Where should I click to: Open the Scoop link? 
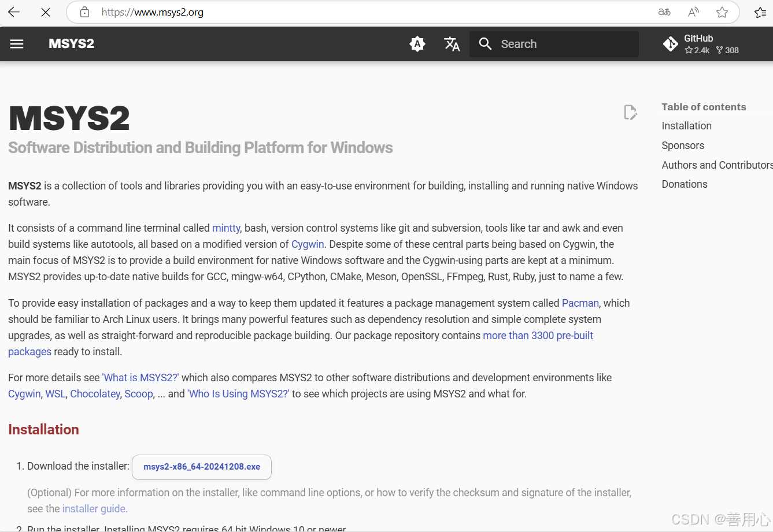point(139,394)
